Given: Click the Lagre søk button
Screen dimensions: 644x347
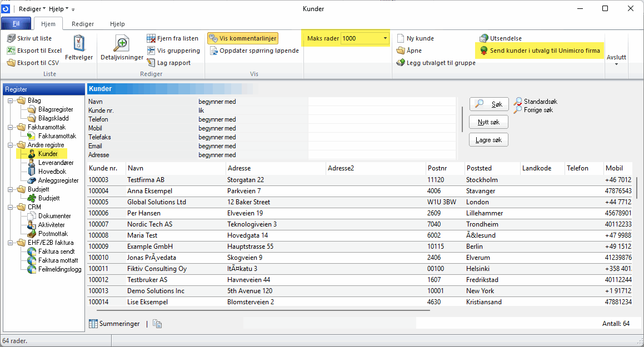Looking at the screenshot, I should coord(488,140).
